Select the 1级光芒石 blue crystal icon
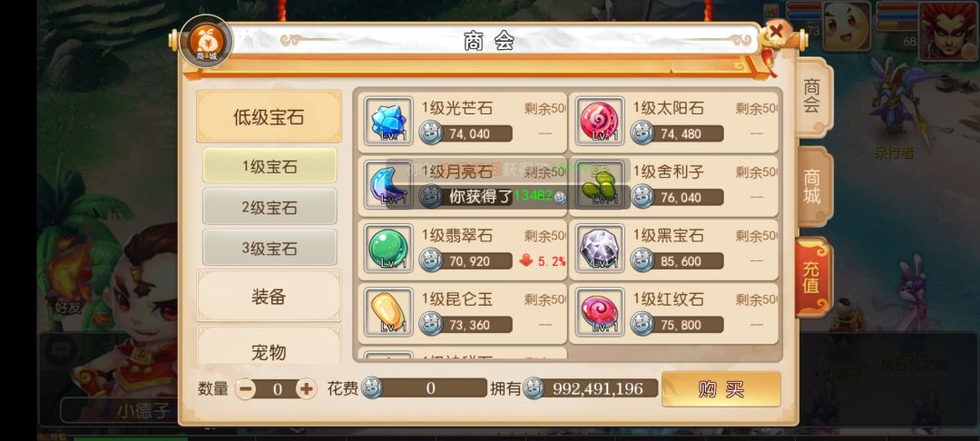The width and height of the screenshot is (980, 441). click(388, 122)
